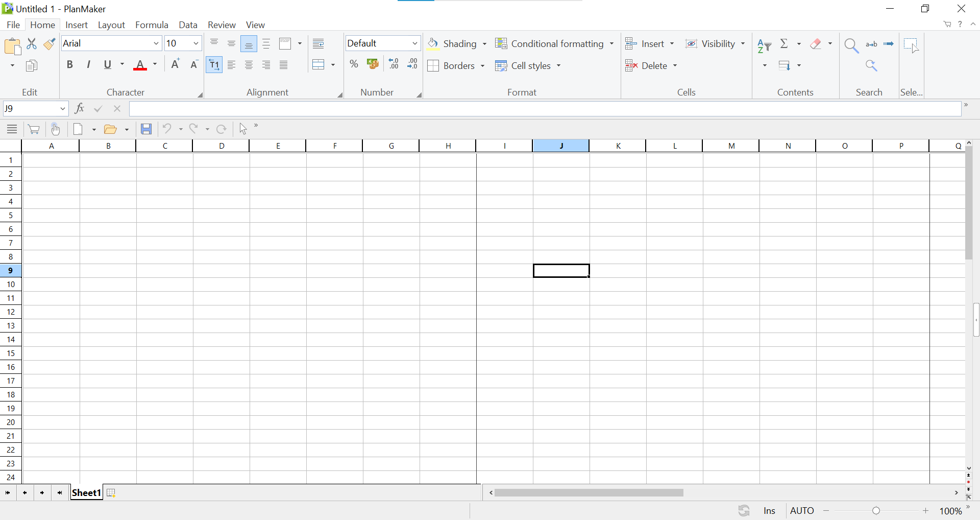Select the Sheet1 worksheet tab
The image size is (980, 520).
pos(86,493)
